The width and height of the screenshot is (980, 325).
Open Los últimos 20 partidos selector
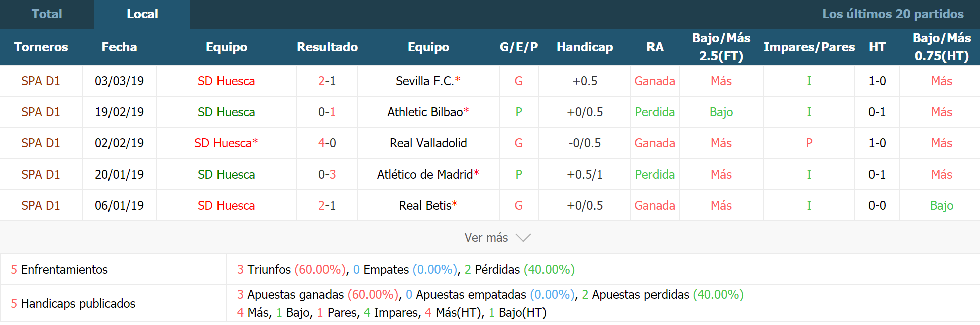point(893,14)
